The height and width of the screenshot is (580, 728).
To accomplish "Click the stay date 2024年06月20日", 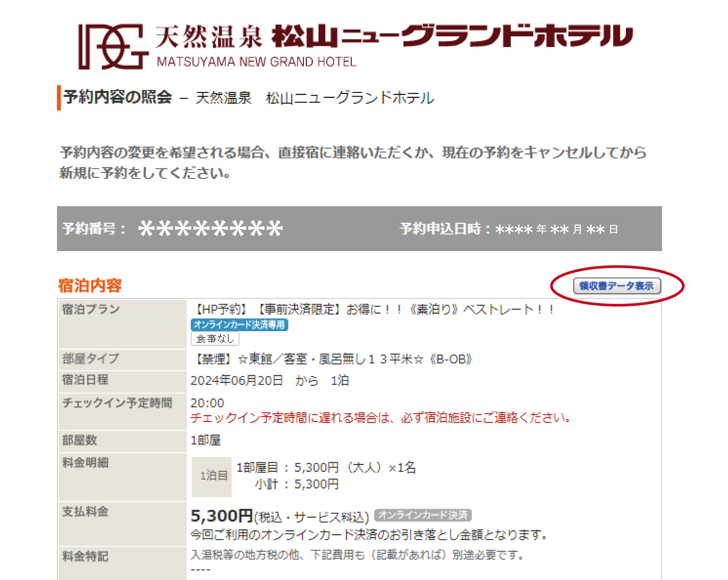I will (x=237, y=380).
